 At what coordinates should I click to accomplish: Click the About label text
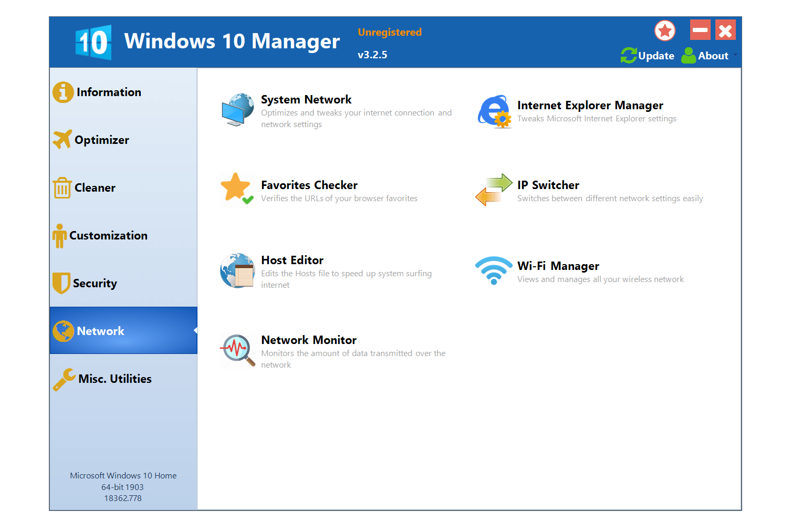coord(713,56)
